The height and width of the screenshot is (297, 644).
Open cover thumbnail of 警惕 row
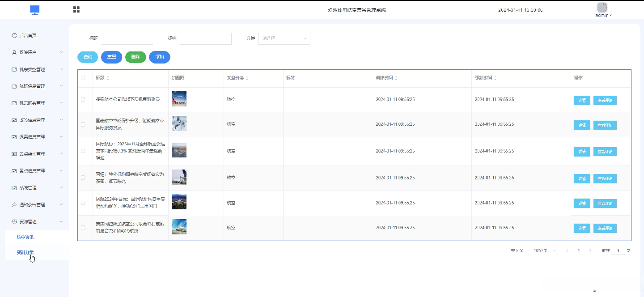179,177
